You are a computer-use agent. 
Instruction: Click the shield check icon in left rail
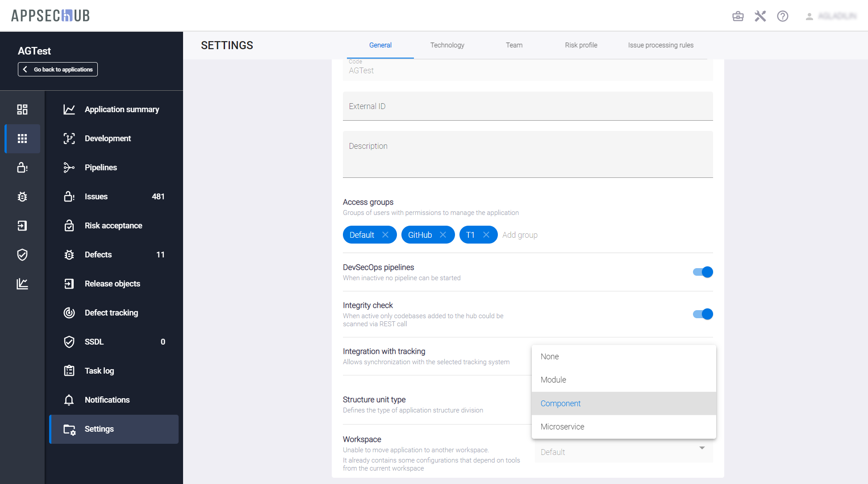(22, 255)
